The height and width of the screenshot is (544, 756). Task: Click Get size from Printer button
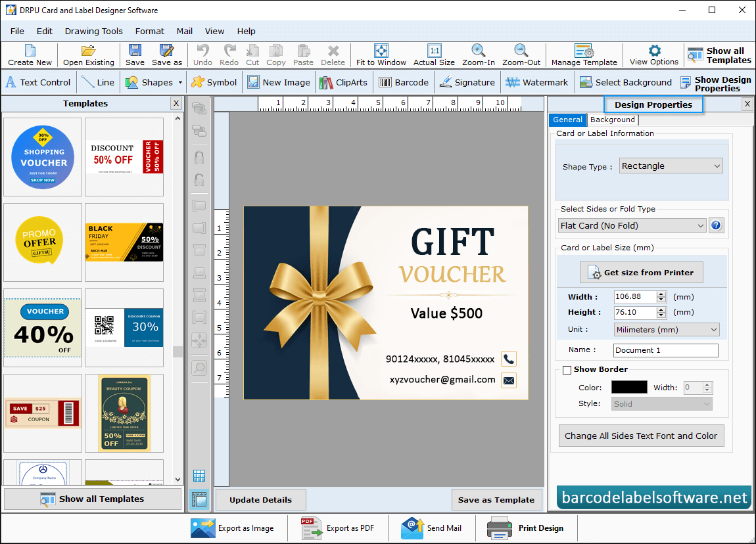(641, 273)
